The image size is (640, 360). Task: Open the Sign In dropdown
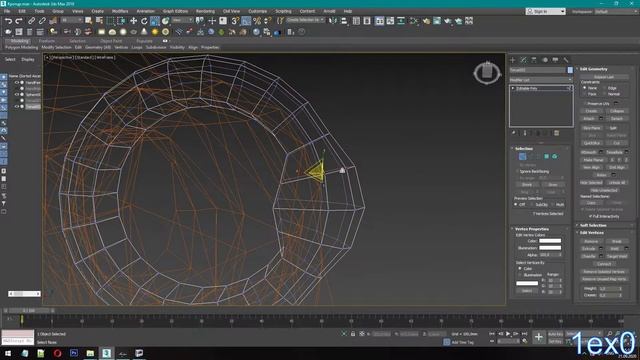[x=546, y=11]
